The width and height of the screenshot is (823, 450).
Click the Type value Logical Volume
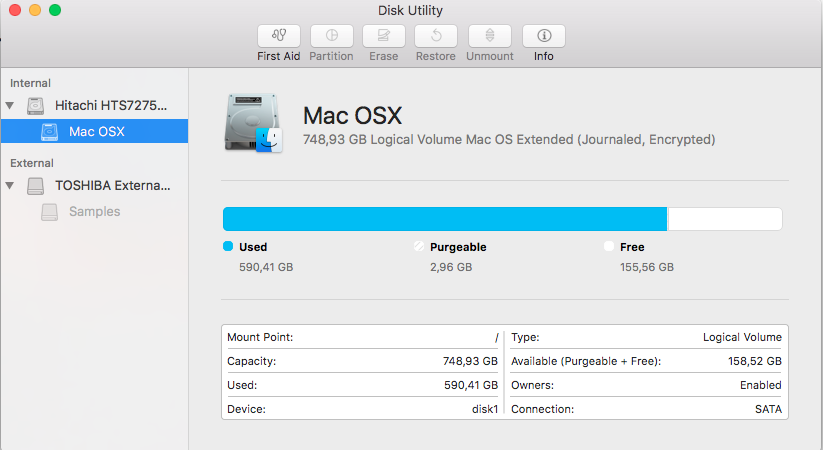(x=742, y=337)
